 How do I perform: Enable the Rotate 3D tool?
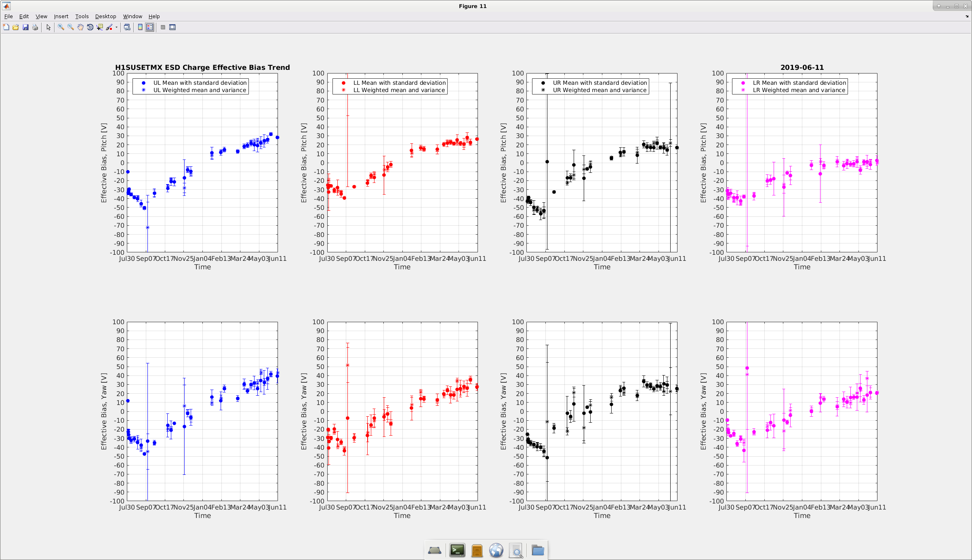click(90, 27)
